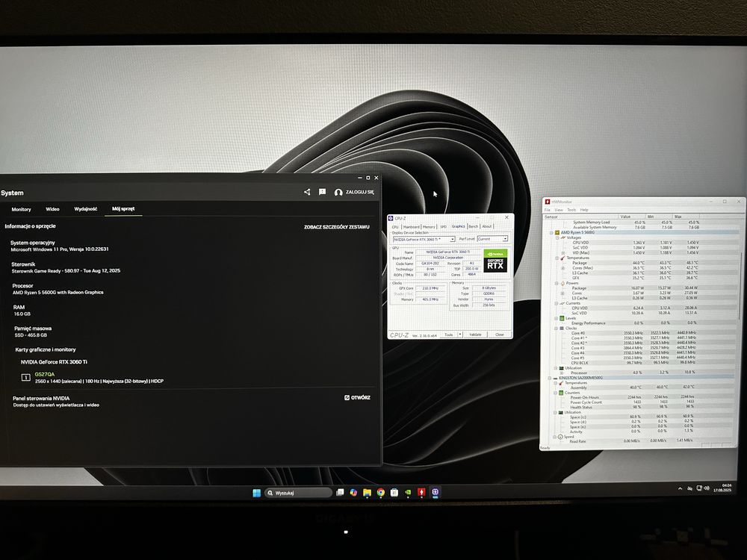Image resolution: width=747 pixels, height=560 pixels.
Task: Open Google Chrome from the taskbar
Action: 381,492
